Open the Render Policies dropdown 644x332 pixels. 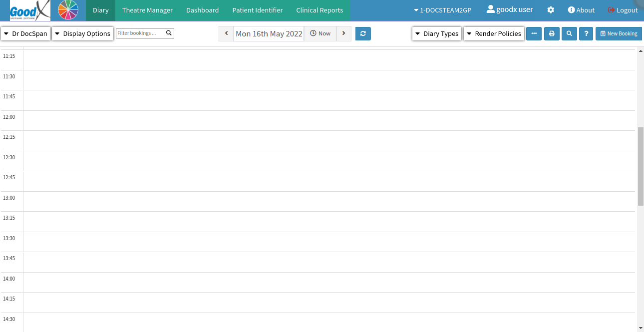click(494, 33)
